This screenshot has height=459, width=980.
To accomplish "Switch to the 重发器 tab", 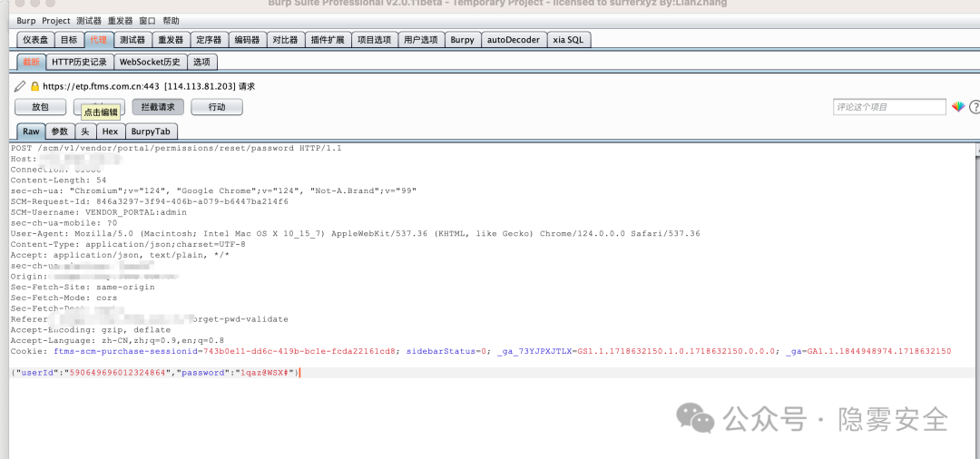I will click(x=170, y=40).
